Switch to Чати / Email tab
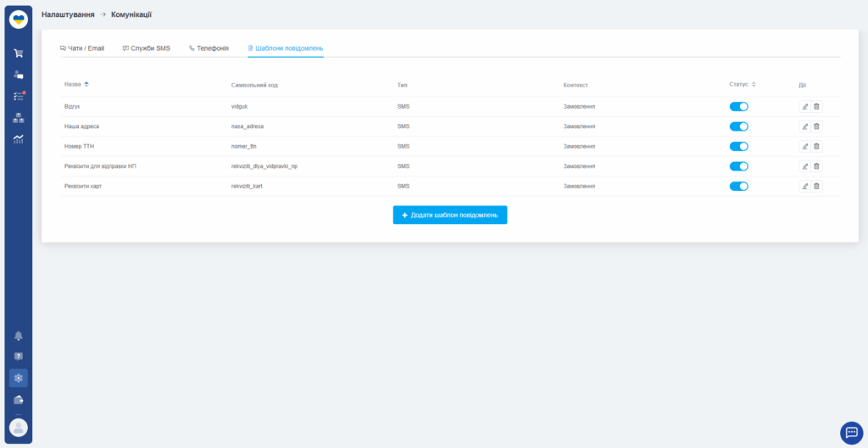Image resolution: width=868 pixels, height=448 pixels. point(82,48)
